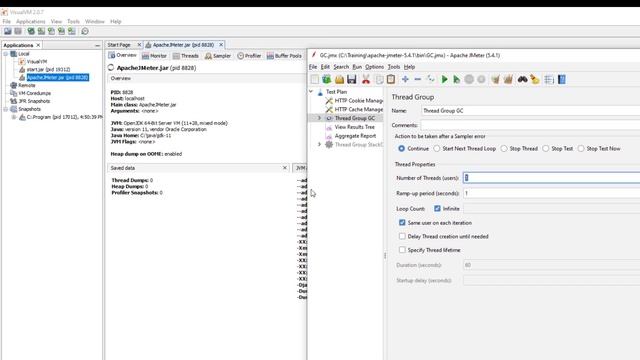
Task: Switch to the Start Page tab
Action: coord(119,45)
